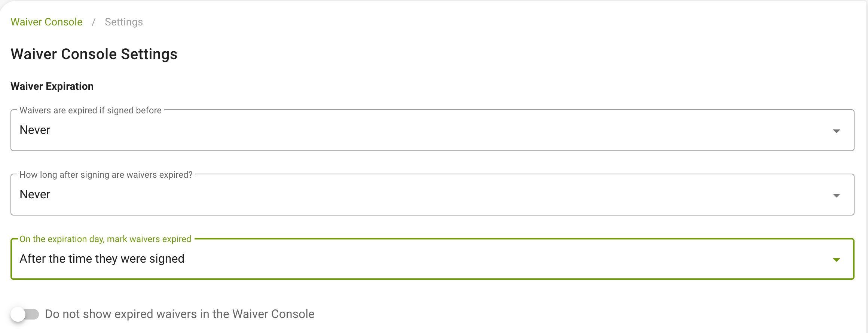Click the 'Do not show expired waivers in the Waiver Console' label

tap(180, 314)
